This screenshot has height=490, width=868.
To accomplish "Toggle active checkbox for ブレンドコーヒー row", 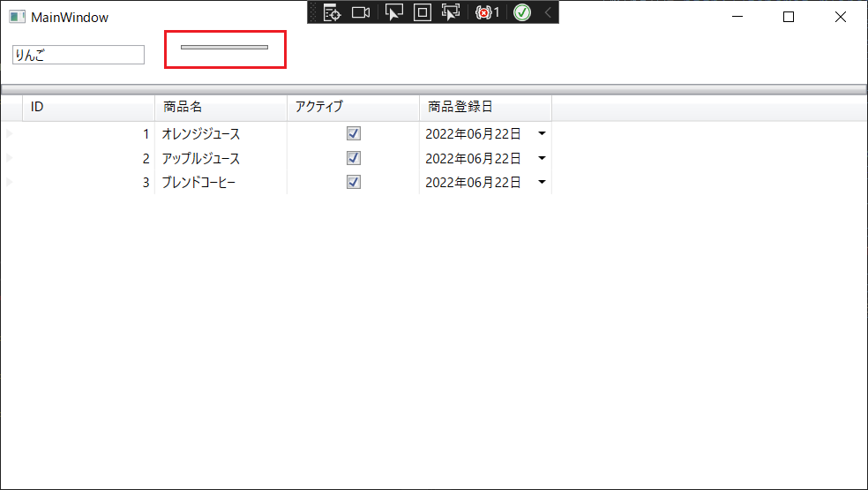I will tap(353, 182).
